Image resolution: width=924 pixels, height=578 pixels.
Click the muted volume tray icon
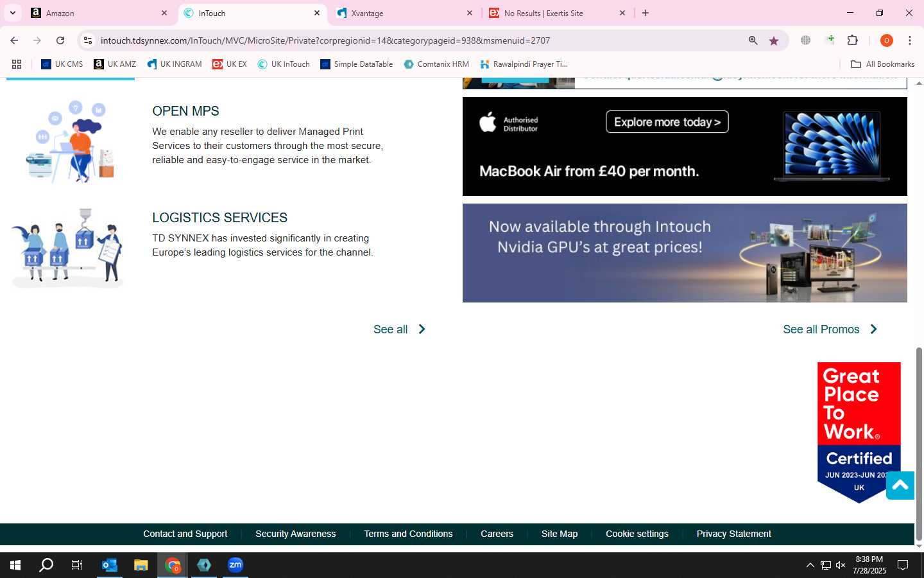tap(841, 565)
